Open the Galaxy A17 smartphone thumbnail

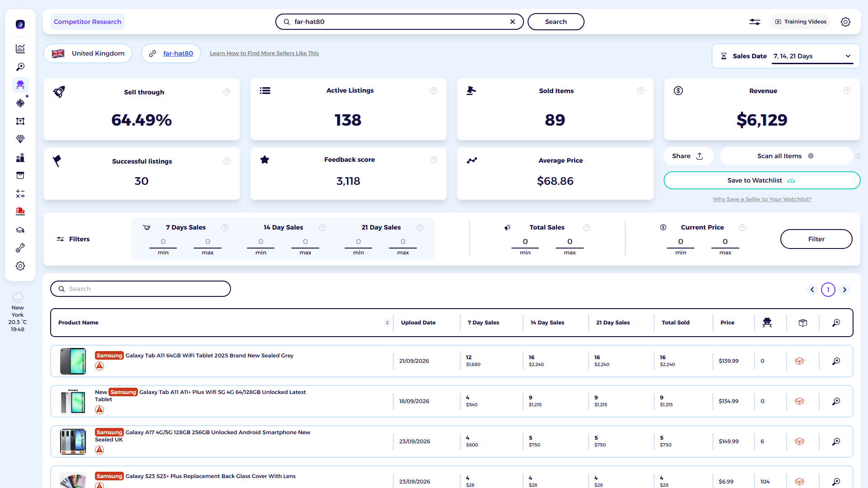(73, 441)
